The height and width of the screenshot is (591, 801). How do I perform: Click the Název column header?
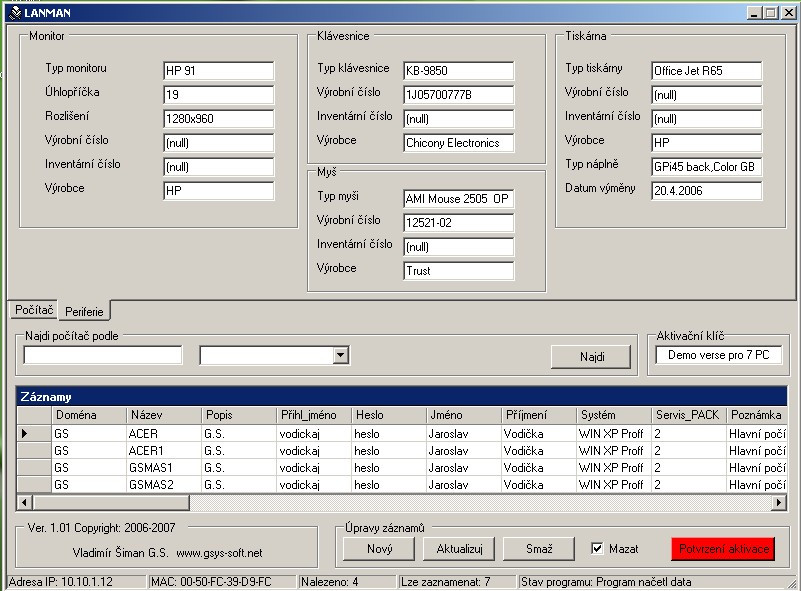(163, 415)
